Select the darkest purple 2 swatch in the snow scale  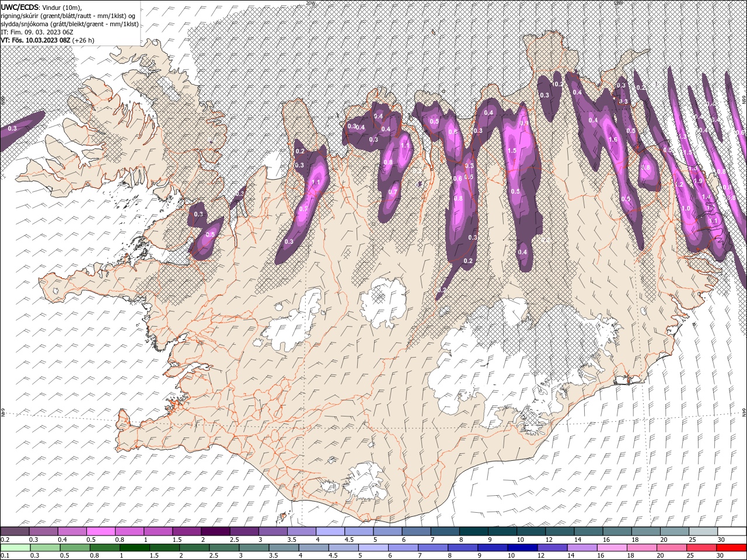pyautogui.click(x=215, y=531)
